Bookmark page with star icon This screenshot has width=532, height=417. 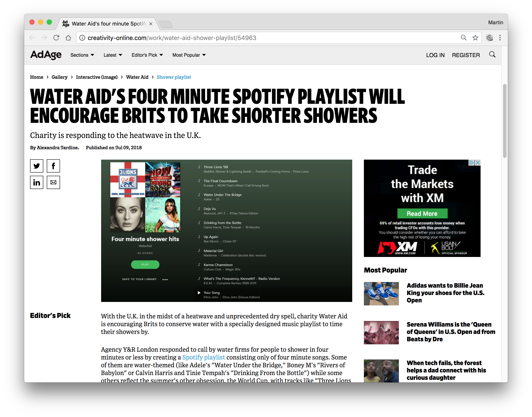tap(475, 38)
